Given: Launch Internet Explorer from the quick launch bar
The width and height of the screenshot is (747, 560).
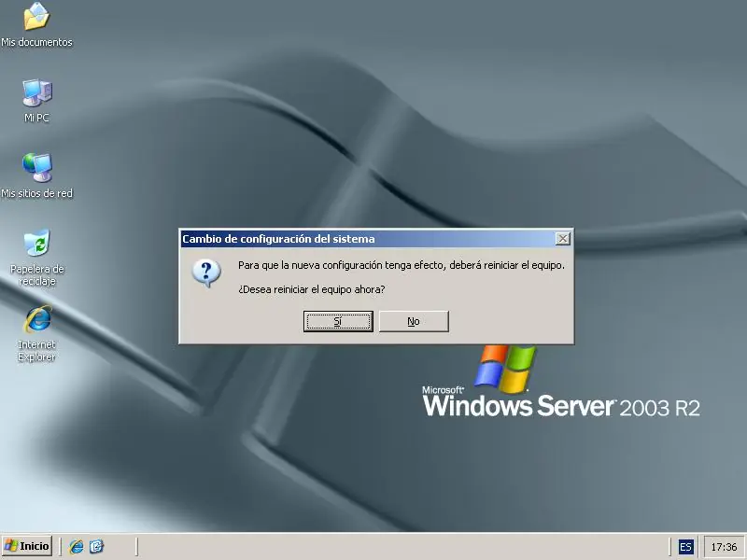Looking at the screenshot, I should (76, 547).
